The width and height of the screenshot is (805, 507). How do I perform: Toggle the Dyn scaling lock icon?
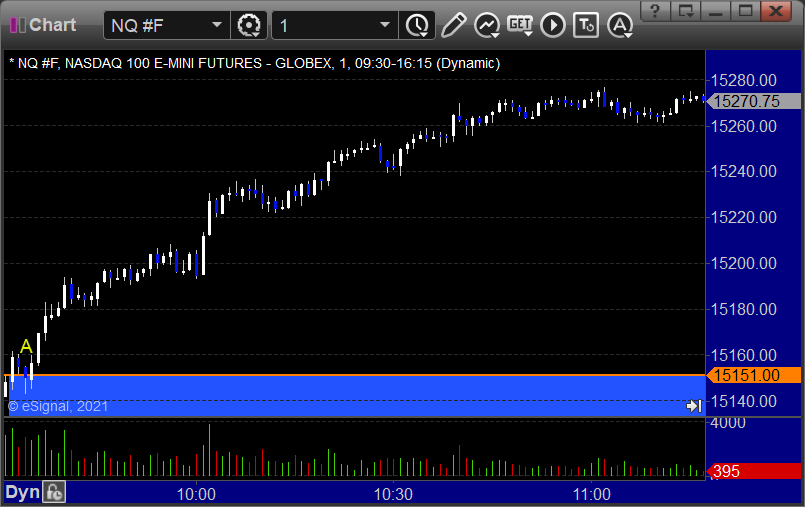[54, 492]
